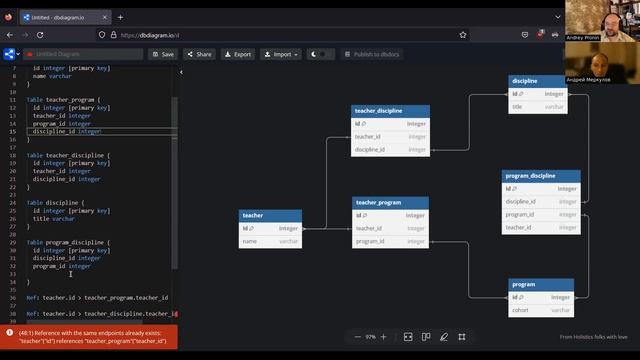Zoom out with the minus icon
Image resolution: width=640 pixels, height=360 pixels.
click(x=358, y=337)
